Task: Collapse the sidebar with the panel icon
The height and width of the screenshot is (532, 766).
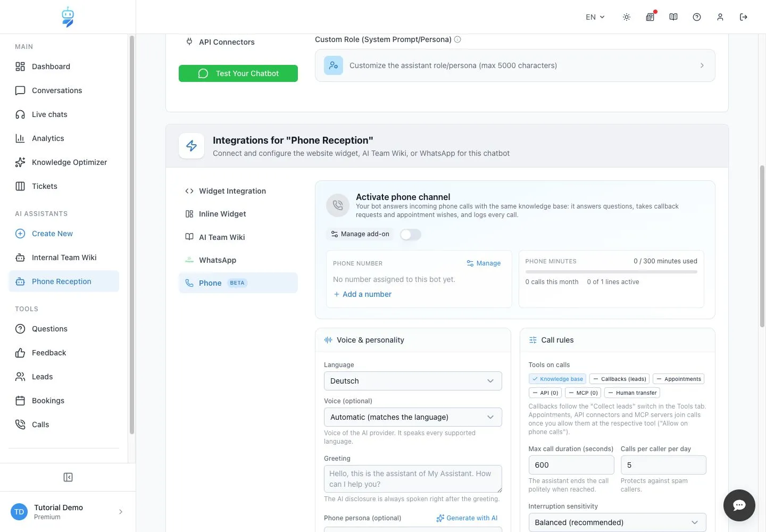Action: click(68, 477)
